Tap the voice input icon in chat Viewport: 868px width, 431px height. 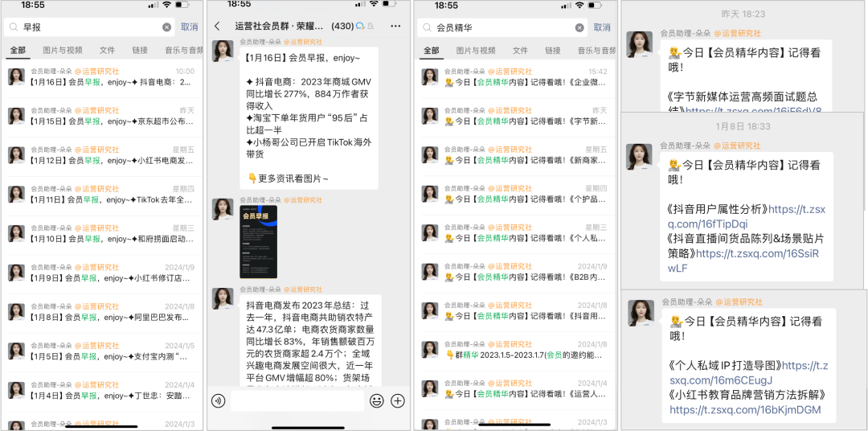pos(218,400)
